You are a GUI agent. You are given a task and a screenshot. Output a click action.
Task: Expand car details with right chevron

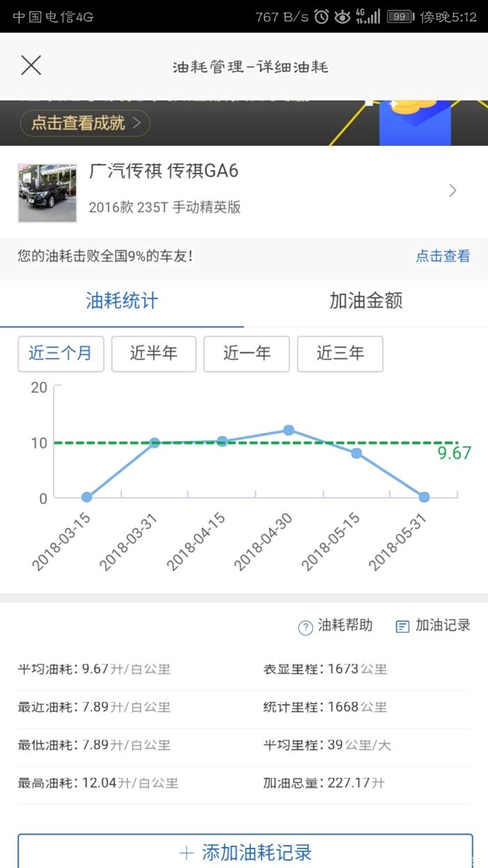[x=453, y=190]
